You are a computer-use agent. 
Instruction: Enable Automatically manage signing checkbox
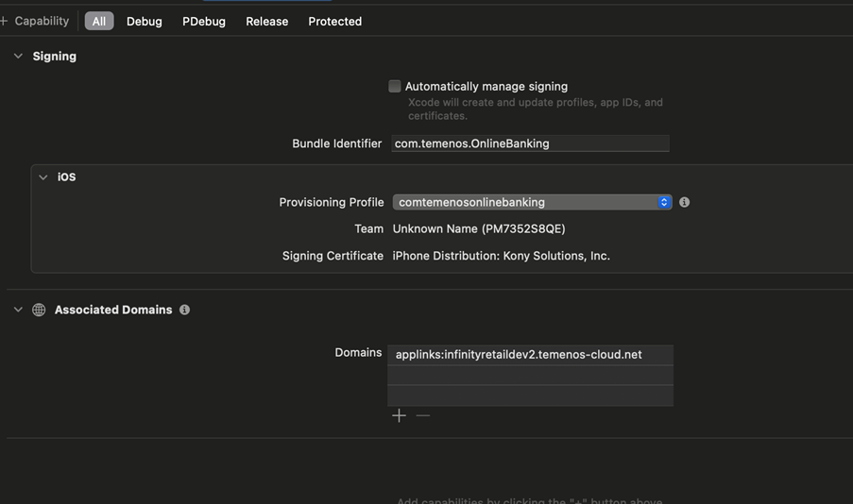point(395,87)
